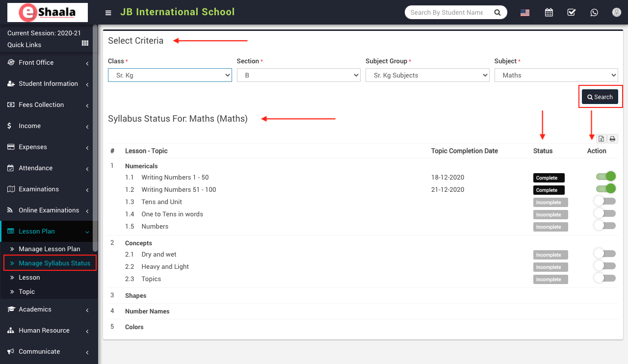Select Manage Lesson Plan submenu item
The image size is (628, 364).
[x=49, y=249]
